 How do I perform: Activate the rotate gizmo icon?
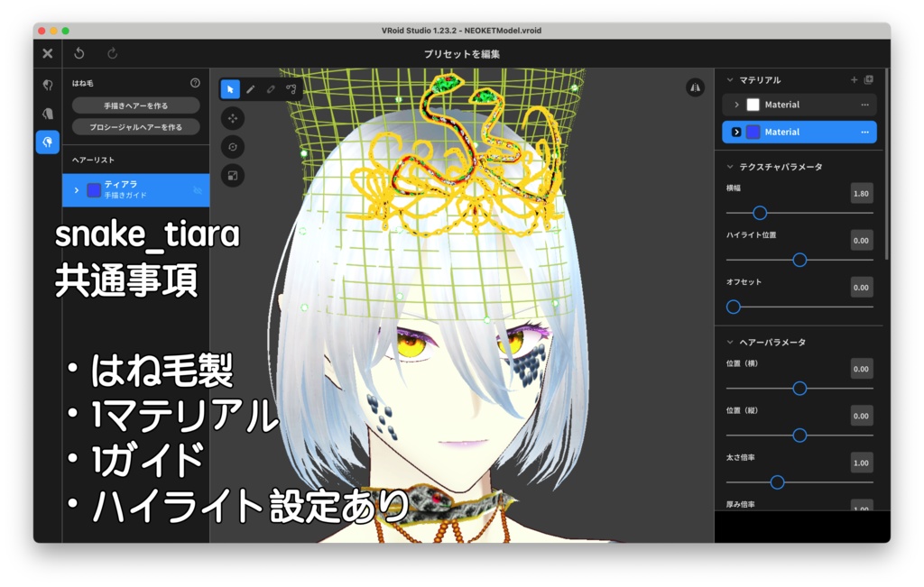point(233,147)
